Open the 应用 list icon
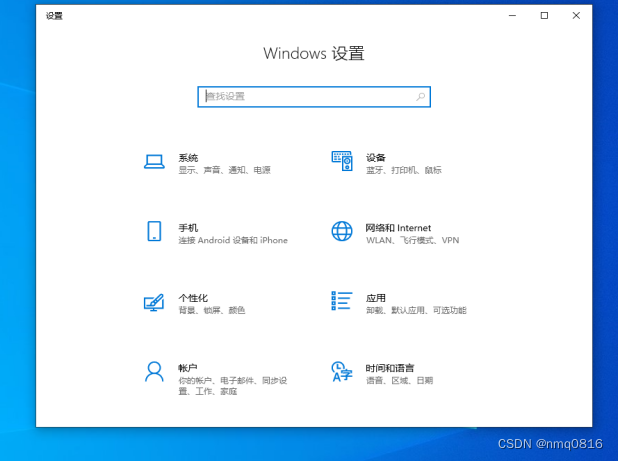Screen dimensions: 619x461 pyautogui.click(x=342, y=301)
